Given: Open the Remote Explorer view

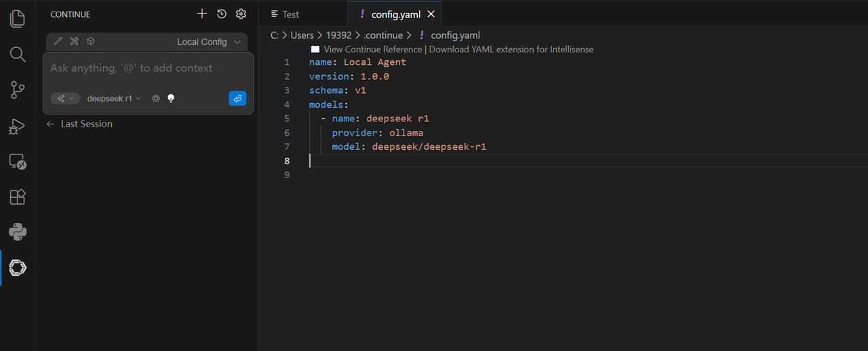Looking at the screenshot, I should (x=18, y=161).
